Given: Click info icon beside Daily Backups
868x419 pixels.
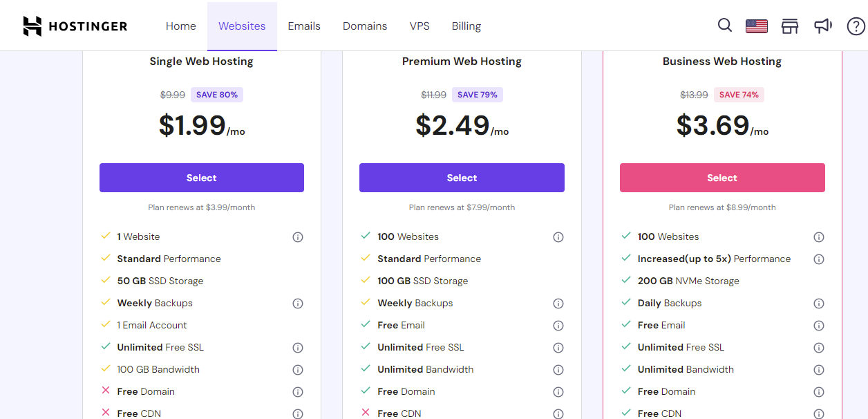Looking at the screenshot, I should coord(819,303).
